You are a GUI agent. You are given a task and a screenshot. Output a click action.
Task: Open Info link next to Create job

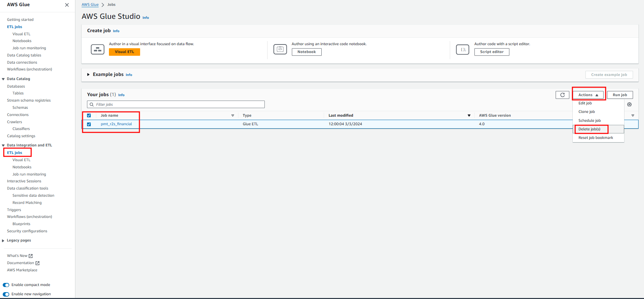[x=116, y=31]
